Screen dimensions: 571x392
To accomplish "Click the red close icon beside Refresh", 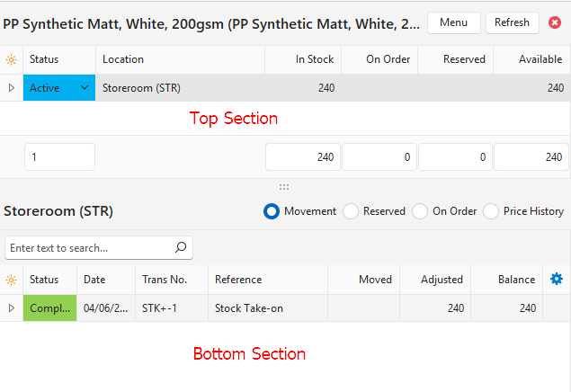I will 555,22.
